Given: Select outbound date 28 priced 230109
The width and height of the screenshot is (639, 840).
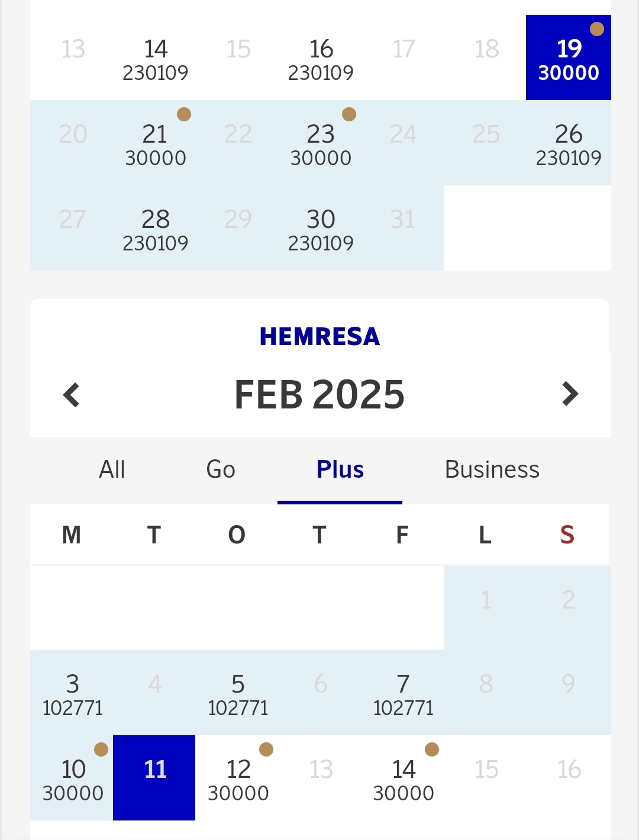Looking at the screenshot, I should point(155,228).
